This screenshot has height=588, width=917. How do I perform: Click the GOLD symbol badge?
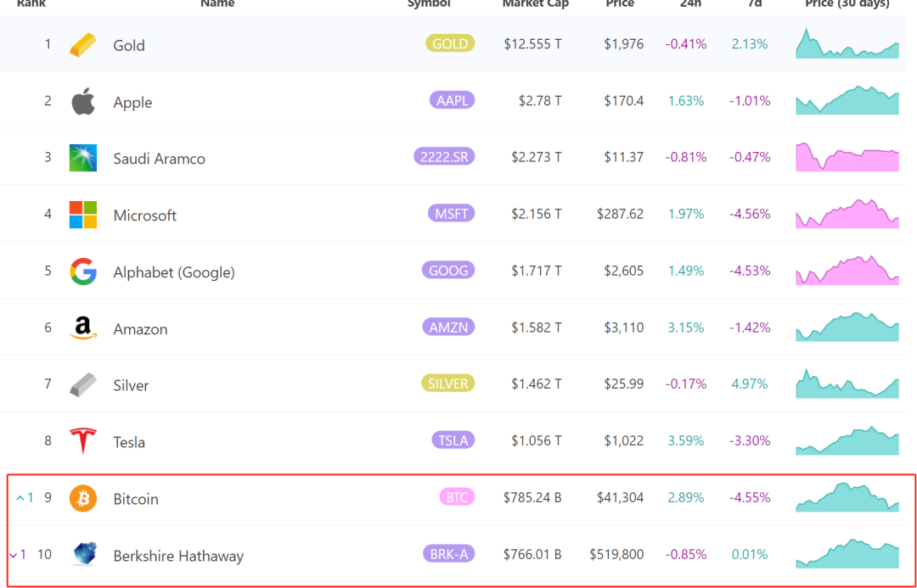click(x=450, y=44)
